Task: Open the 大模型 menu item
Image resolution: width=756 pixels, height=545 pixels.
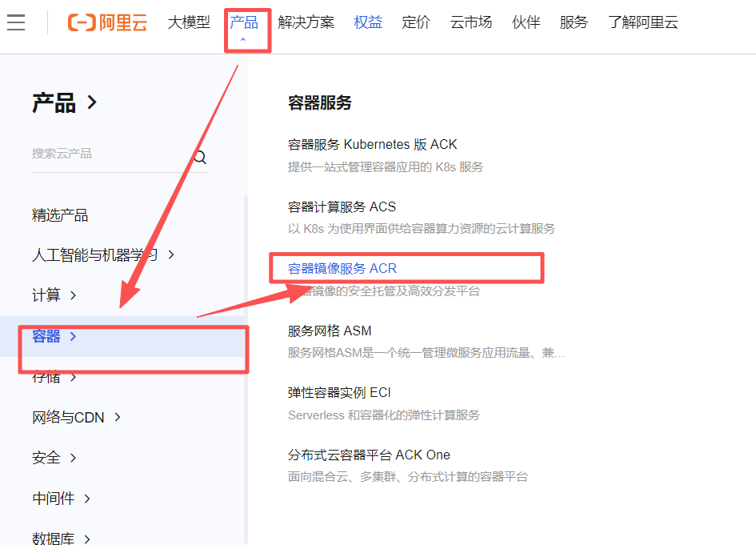Action: point(189,22)
